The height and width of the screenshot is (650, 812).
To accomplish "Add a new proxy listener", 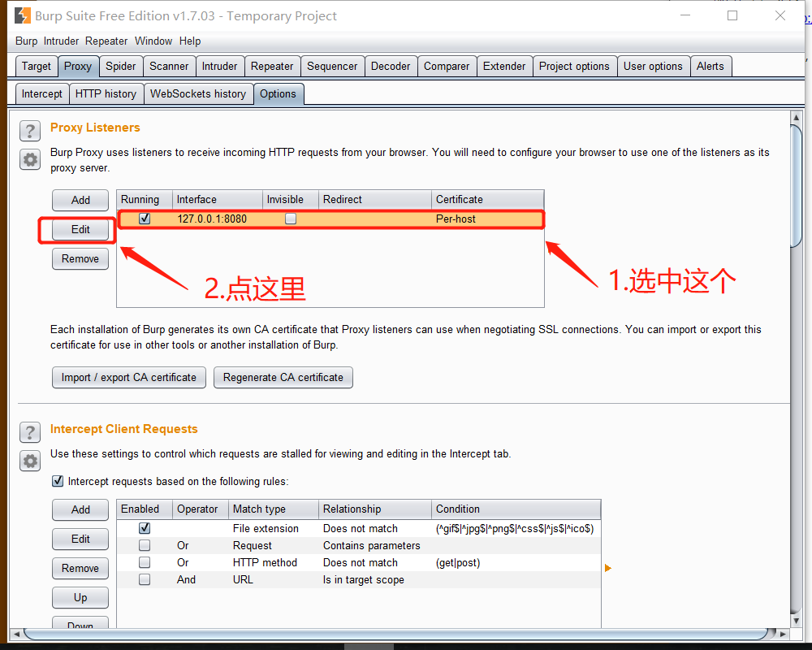I will pyautogui.click(x=80, y=200).
